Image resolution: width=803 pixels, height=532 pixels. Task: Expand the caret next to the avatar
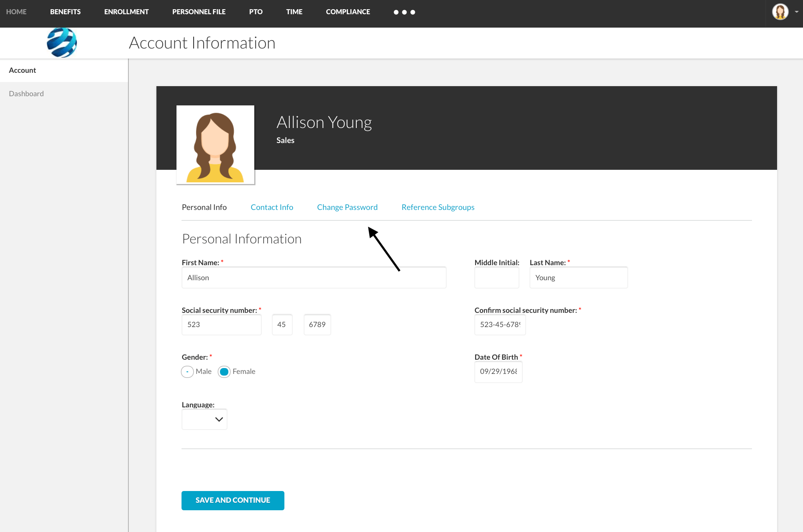pyautogui.click(x=795, y=12)
